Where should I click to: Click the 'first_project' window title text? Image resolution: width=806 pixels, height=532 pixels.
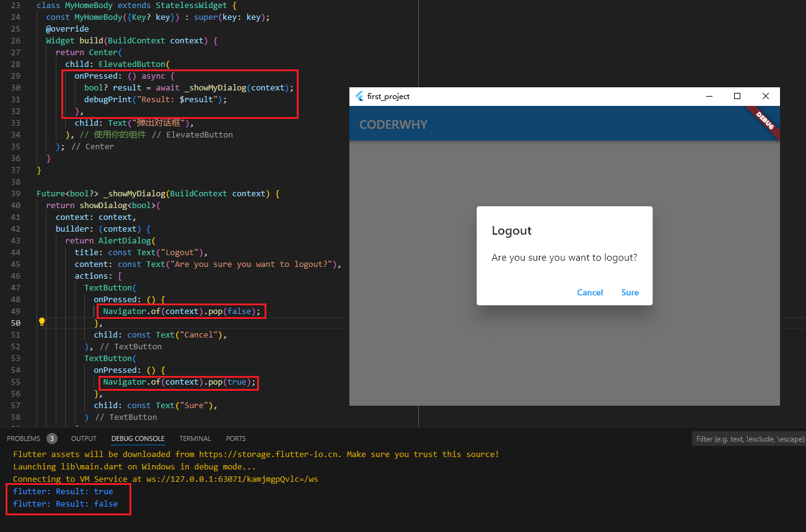click(x=388, y=97)
